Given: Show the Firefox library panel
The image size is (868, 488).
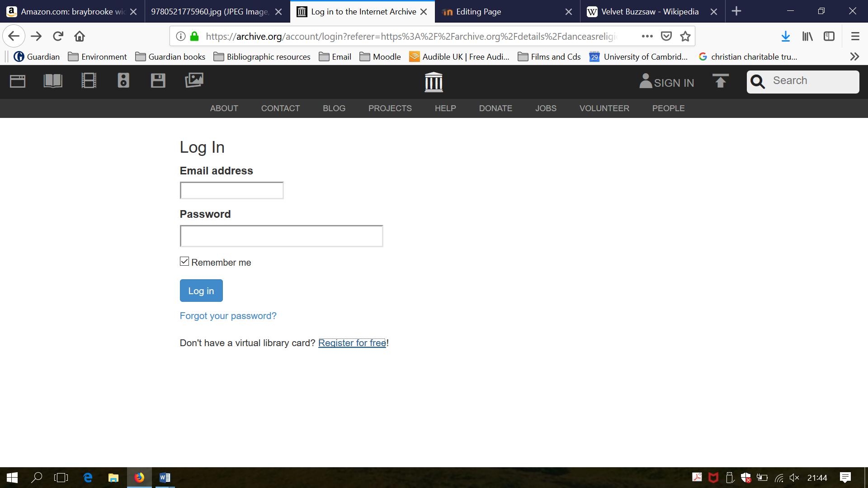Looking at the screenshot, I should click(807, 36).
